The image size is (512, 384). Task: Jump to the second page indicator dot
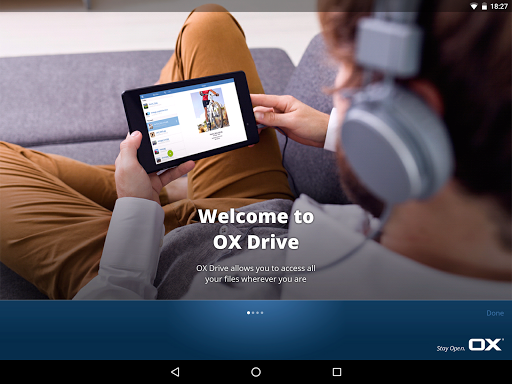(x=253, y=313)
